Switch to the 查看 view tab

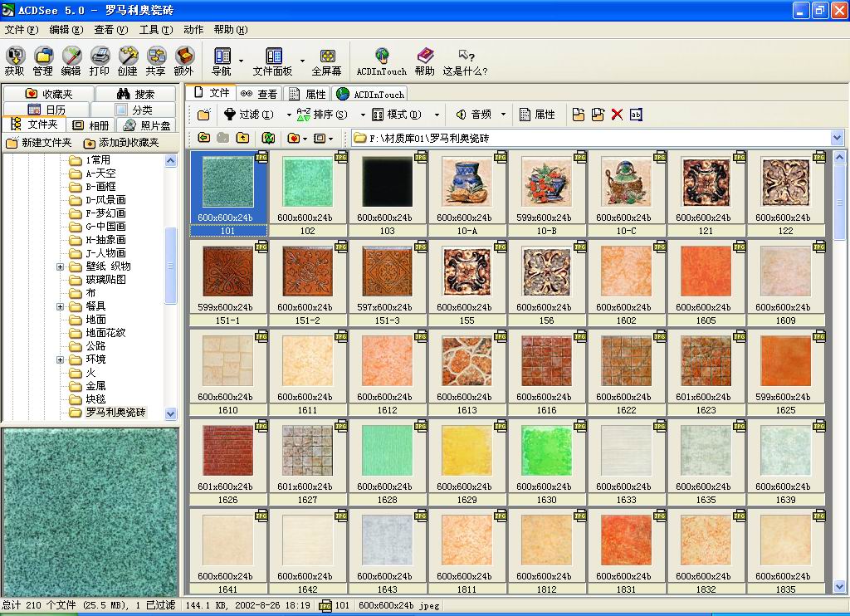coord(259,94)
